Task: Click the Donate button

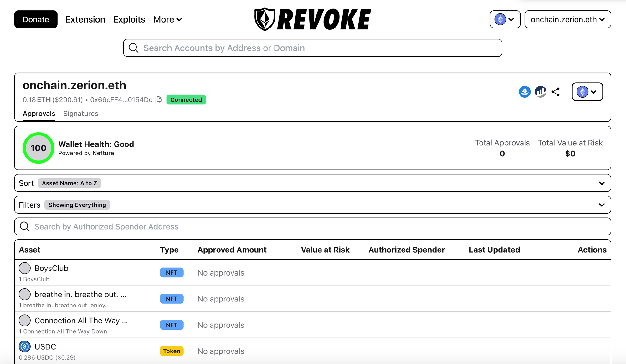Action: tap(36, 19)
